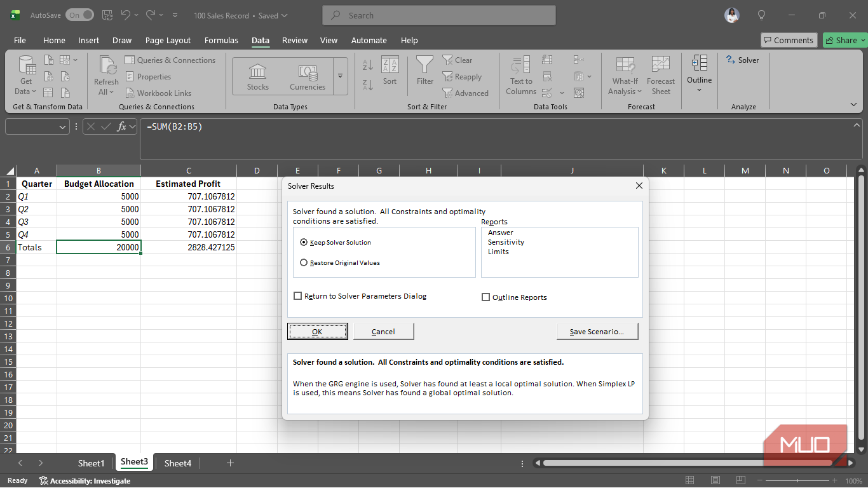Toggle the Filter funnel
The image size is (868, 488).
425,71
